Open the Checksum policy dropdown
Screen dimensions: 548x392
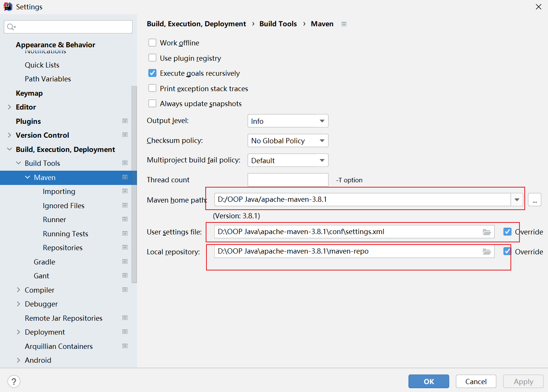[288, 141]
